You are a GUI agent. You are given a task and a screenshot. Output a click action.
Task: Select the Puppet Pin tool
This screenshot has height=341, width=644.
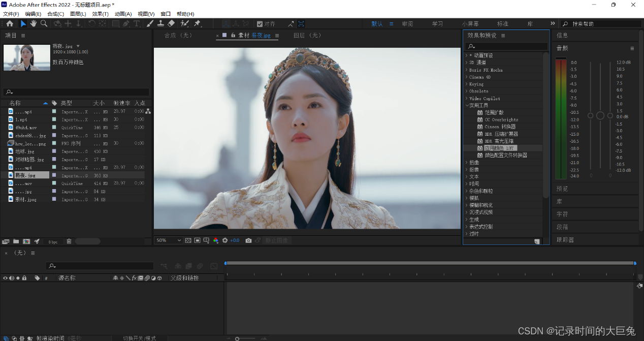pos(197,23)
